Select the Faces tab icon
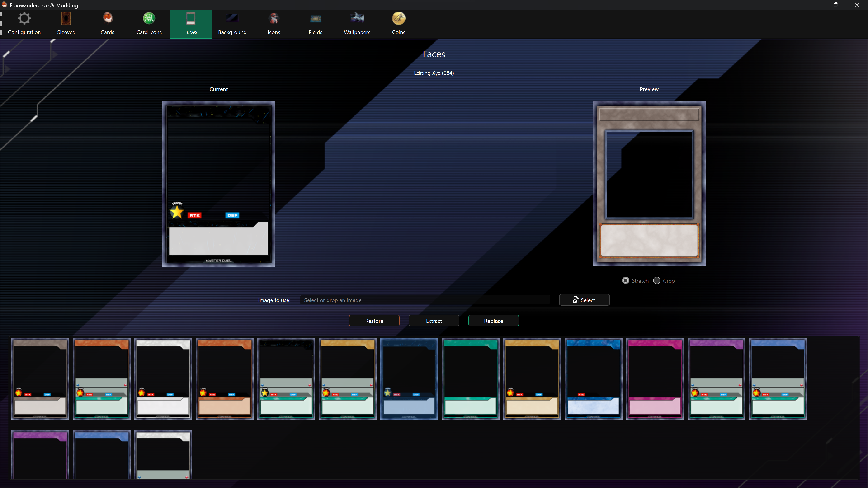 [191, 19]
